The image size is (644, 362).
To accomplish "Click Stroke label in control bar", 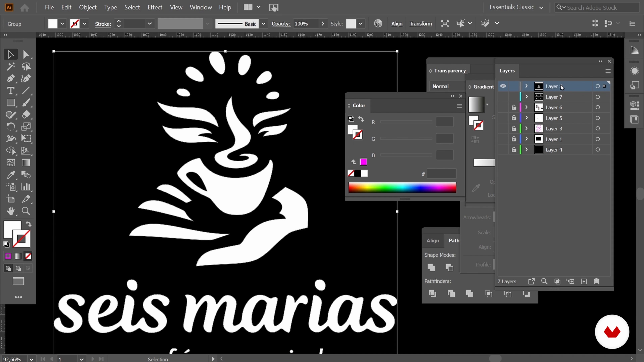I will [x=103, y=24].
